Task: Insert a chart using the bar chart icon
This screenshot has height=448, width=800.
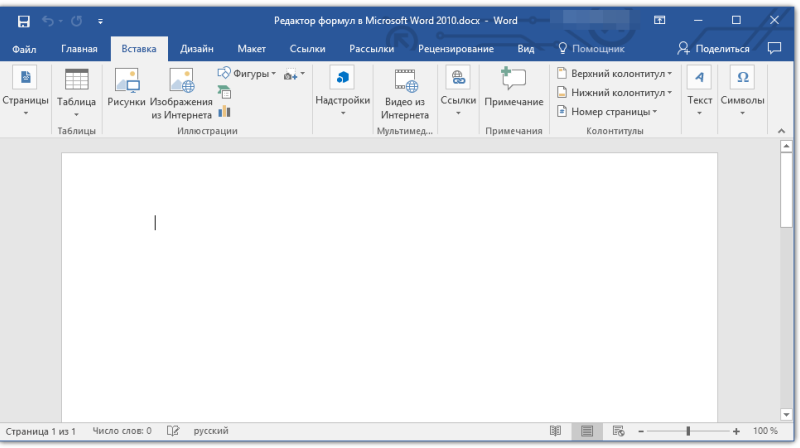Action: [x=224, y=111]
